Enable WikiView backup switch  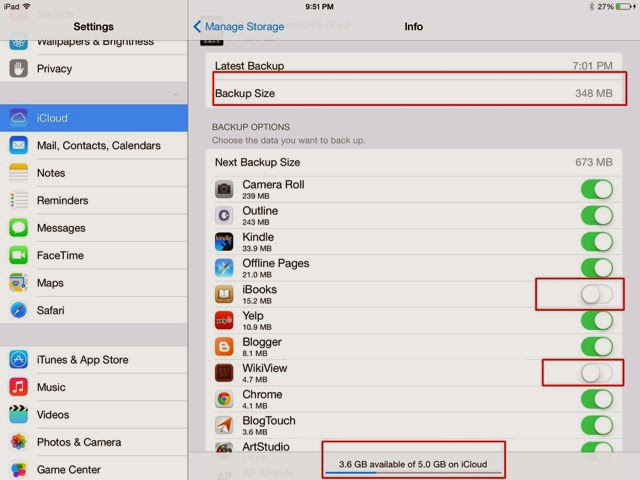pyautogui.click(x=597, y=373)
